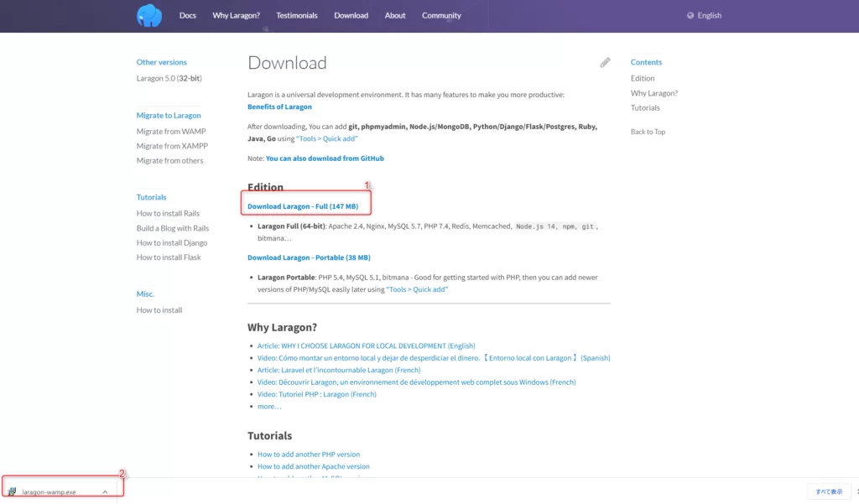Open Migrate from XAMPP guide
This screenshot has height=504, width=859.
[172, 146]
